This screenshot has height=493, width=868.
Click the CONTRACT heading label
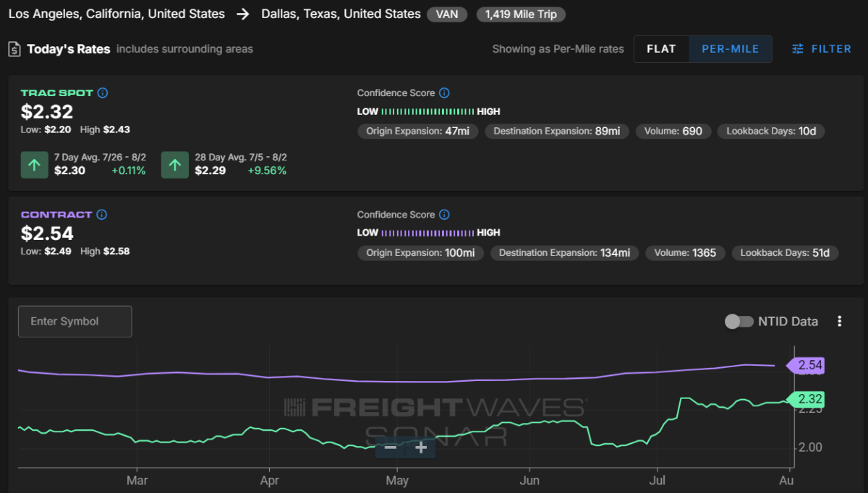coord(56,215)
